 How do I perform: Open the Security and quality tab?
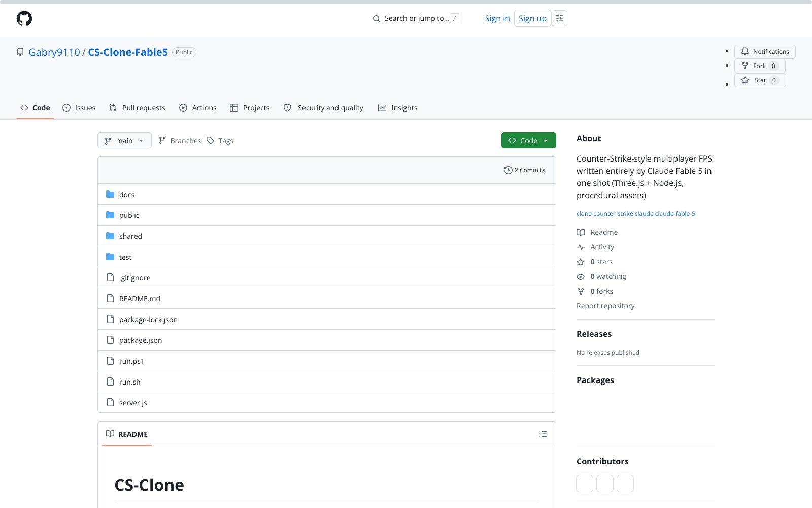tap(323, 108)
